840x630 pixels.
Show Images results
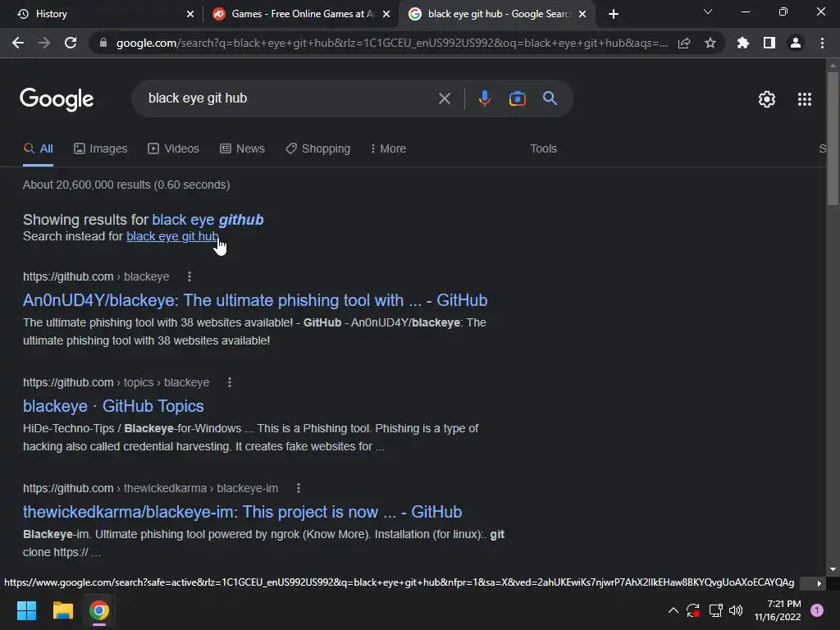coord(101,148)
